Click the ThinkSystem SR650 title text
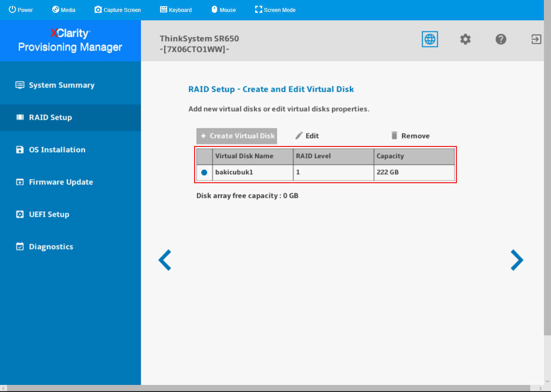The width and height of the screenshot is (551, 392). point(199,38)
